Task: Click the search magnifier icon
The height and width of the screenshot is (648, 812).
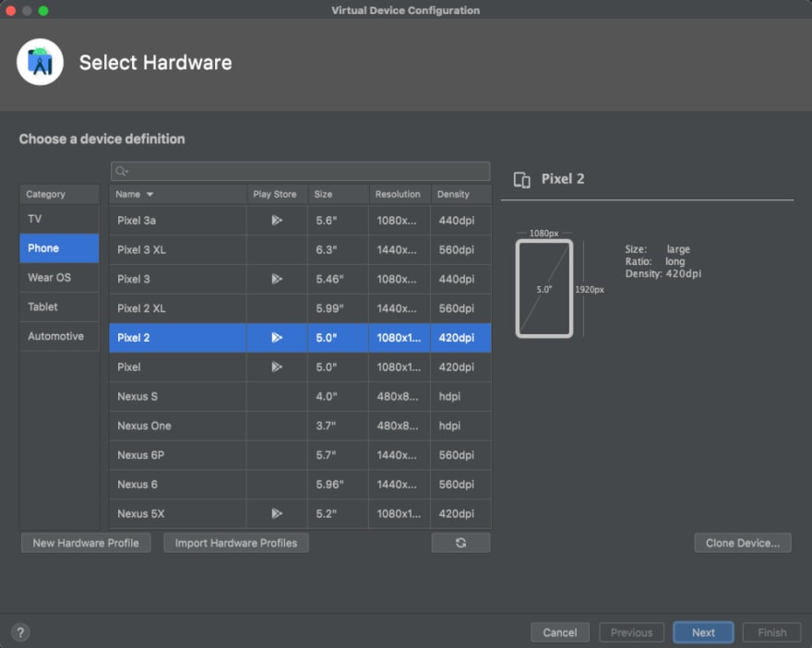Action: [x=121, y=171]
